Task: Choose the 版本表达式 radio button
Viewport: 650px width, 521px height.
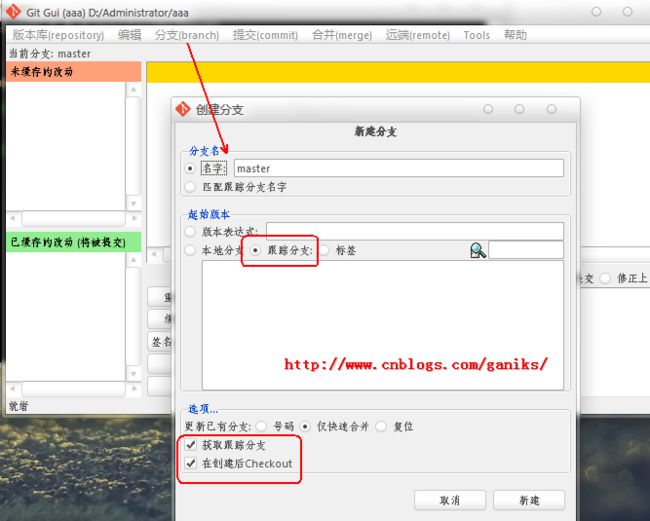Action: pos(190,231)
